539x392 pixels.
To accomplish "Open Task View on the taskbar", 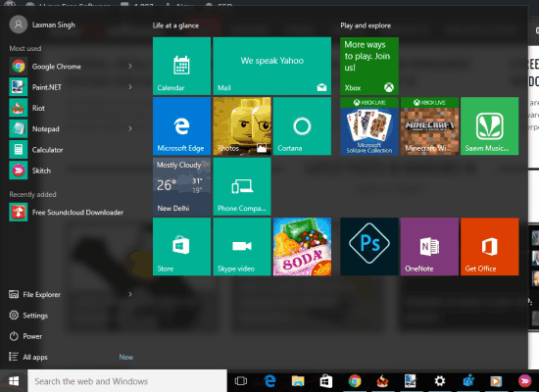I will (241, 381).
